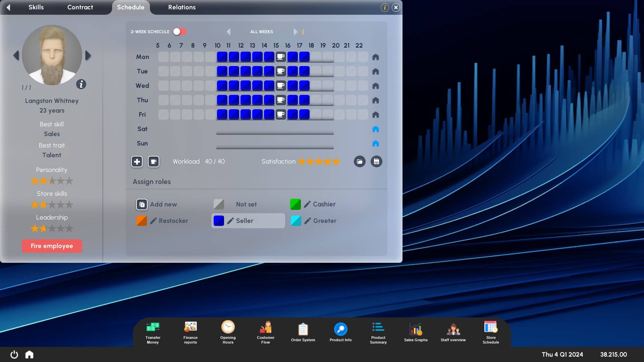Open the Opening Hours app

[228, 333]
